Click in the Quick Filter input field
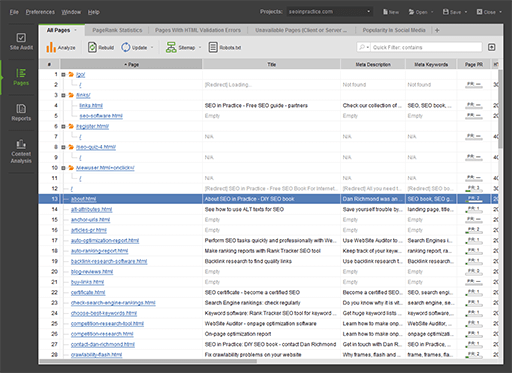512x373 pixels. (x=426, y=47)
